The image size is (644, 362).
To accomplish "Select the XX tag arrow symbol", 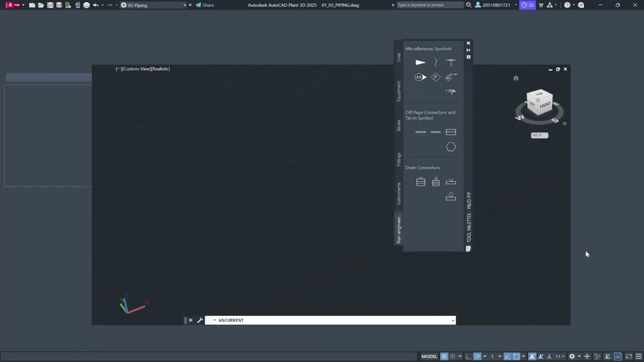I will tap(421, 77).
